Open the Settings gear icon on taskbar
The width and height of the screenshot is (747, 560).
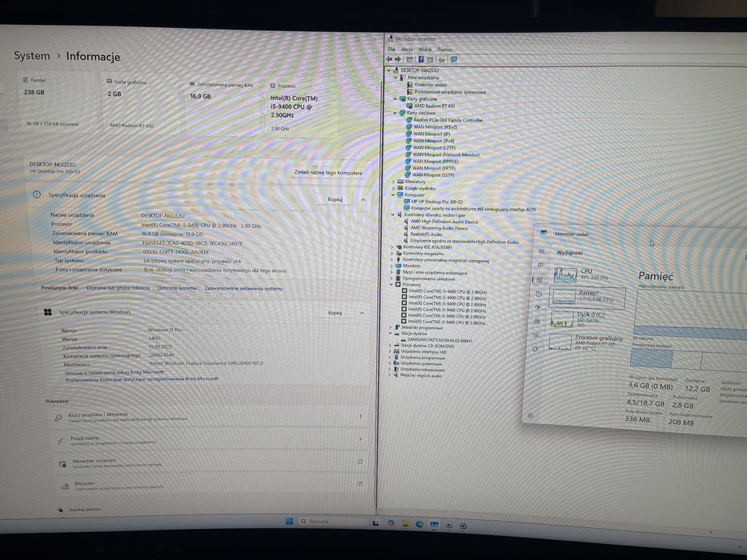(463, 526)
